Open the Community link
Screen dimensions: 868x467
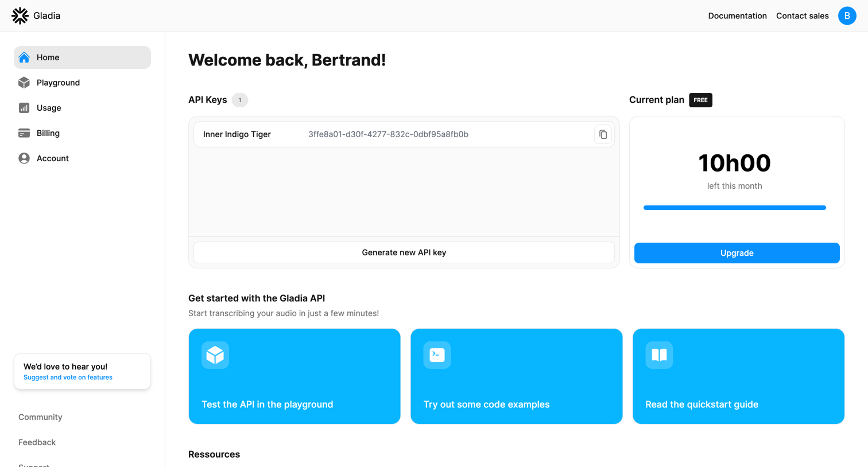[40, 417]
